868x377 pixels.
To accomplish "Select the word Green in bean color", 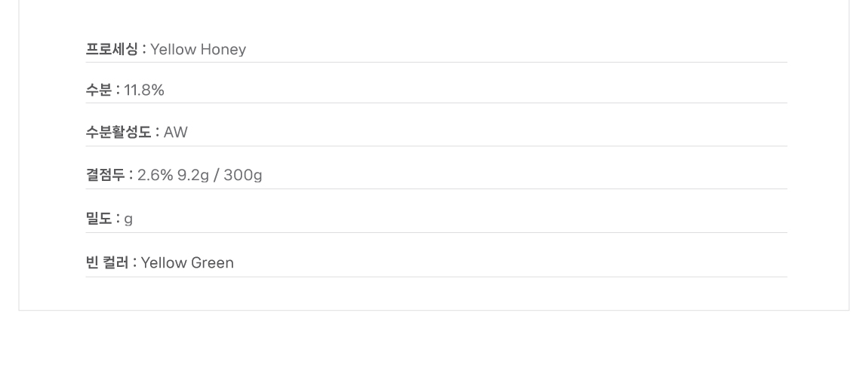I will tap(212, 263).
